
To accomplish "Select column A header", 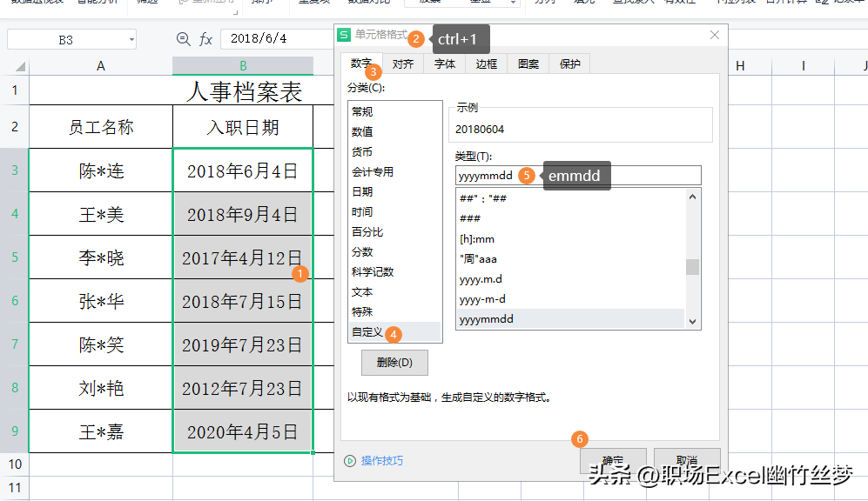I will (101, 66).
